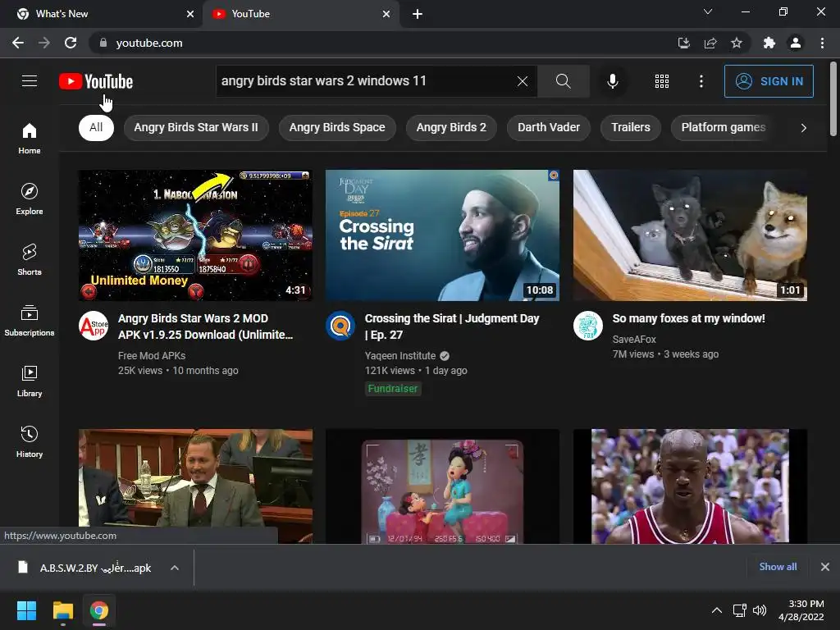
Task: Click the YouTube logo
Action: point(96,81)
